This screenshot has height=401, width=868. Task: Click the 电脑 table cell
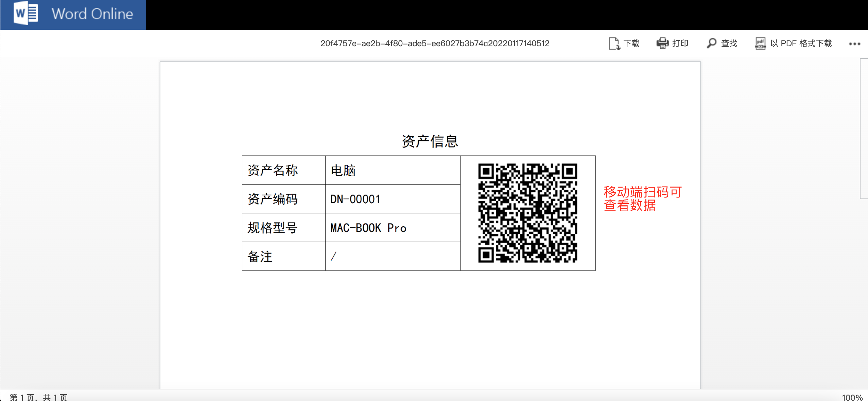pyautogui.click(x=393, y=170)
